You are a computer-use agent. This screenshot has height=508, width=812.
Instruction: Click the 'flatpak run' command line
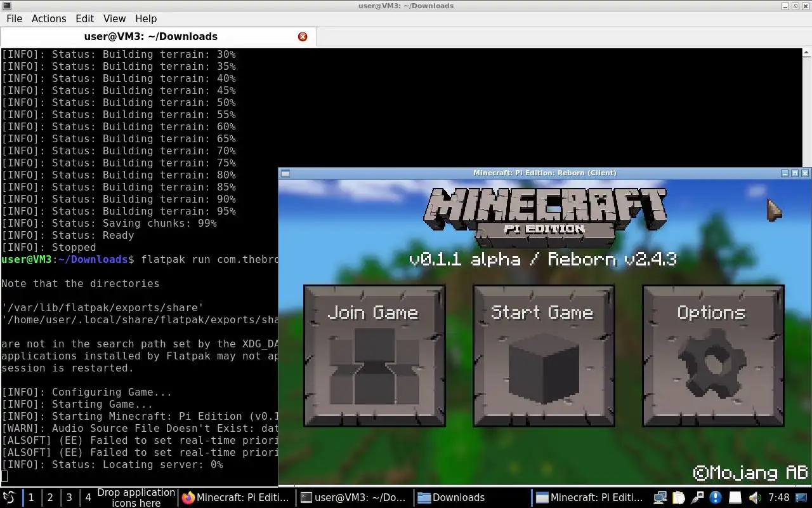(140, 259)
